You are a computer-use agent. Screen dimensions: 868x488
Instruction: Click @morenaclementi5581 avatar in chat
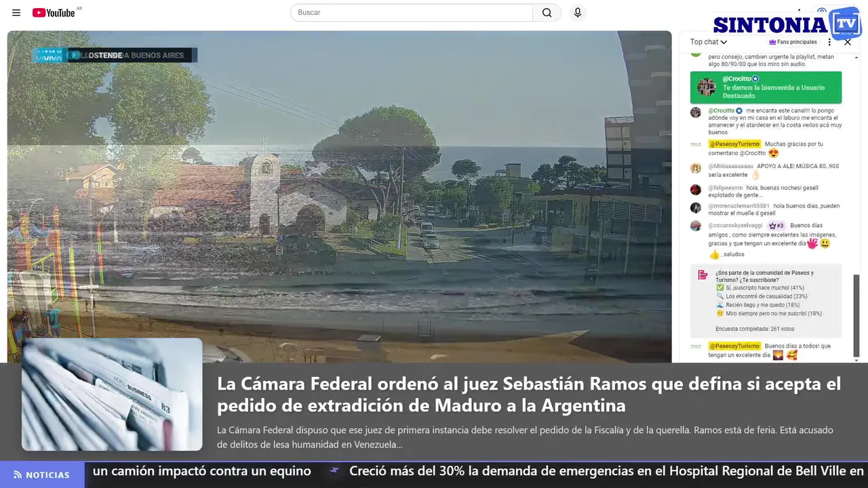pos(696,208)
